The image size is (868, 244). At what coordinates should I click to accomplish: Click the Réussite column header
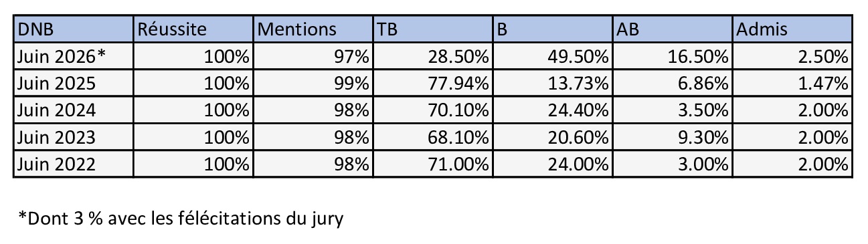pos(193,30)
